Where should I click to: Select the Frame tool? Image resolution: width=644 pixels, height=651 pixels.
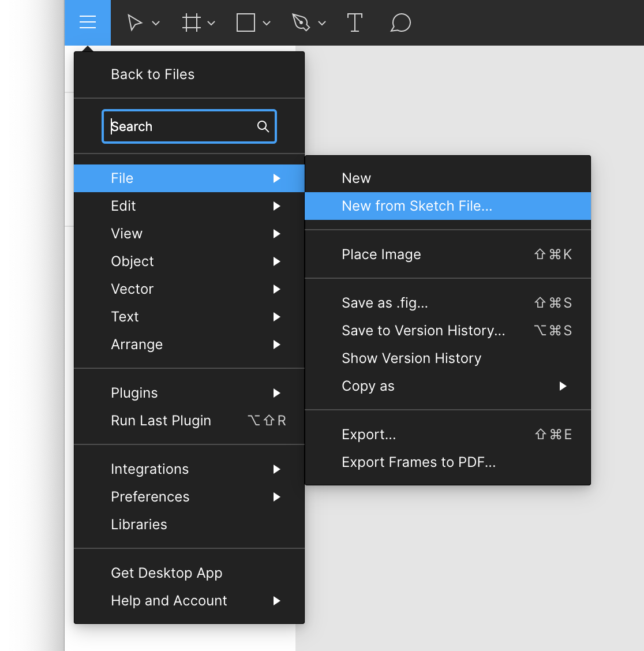pyautogui.click(x=191, y=23)
